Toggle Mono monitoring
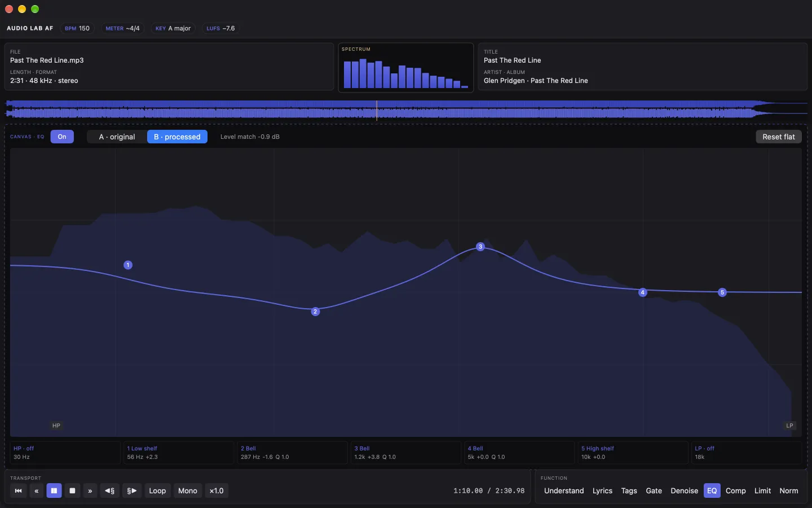 tap(188, 491)
